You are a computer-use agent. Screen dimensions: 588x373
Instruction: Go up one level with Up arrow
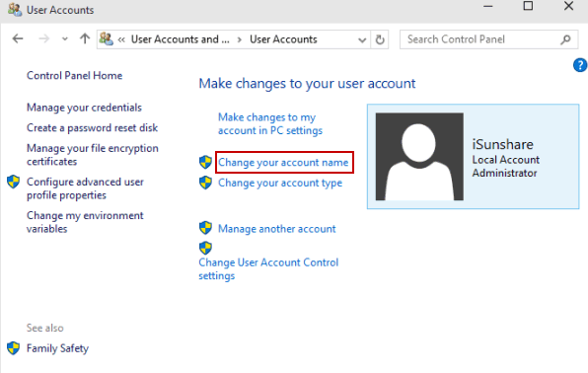click(85, 38)
